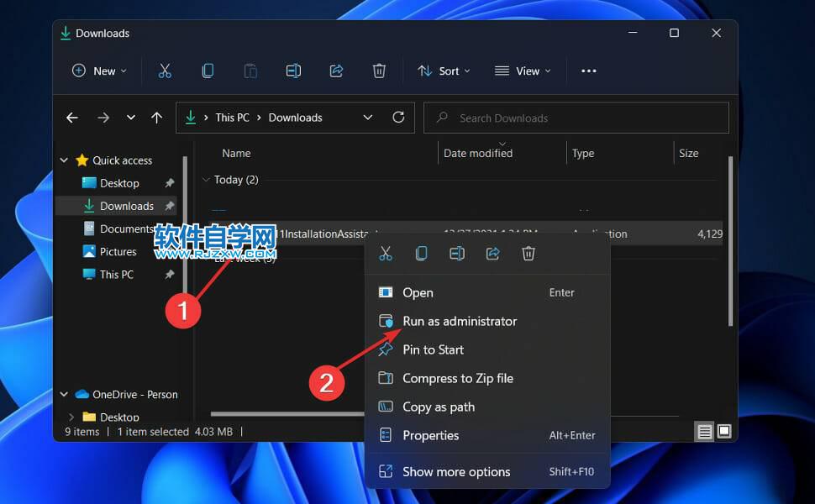
Task: Minimize the Downloads window
Action: pos(633,33)
